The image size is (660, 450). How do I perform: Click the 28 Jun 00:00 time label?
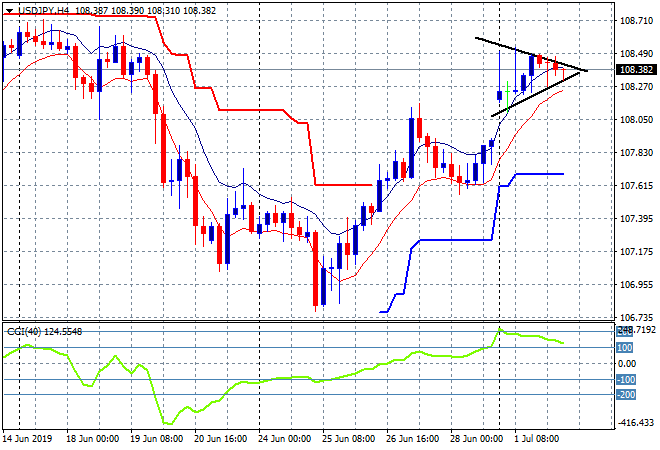pyautogui.click(x=476, y=439)
